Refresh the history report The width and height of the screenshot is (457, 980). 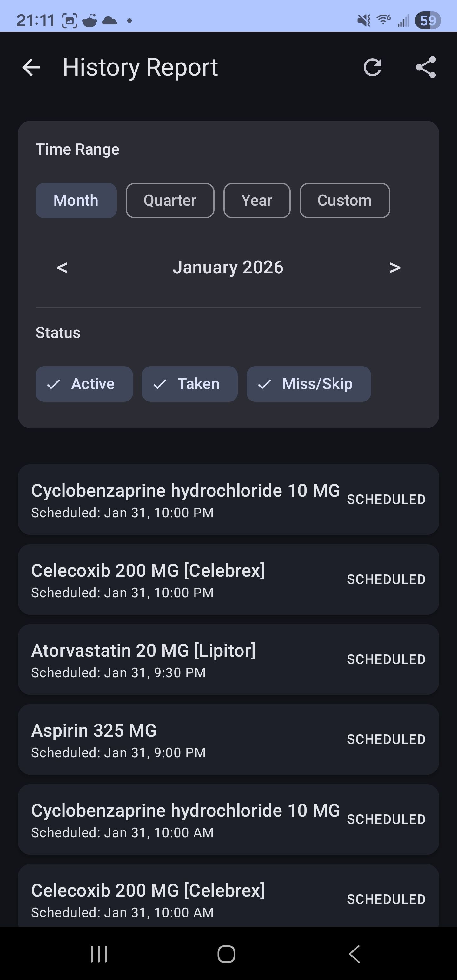(x=372, y=68)
